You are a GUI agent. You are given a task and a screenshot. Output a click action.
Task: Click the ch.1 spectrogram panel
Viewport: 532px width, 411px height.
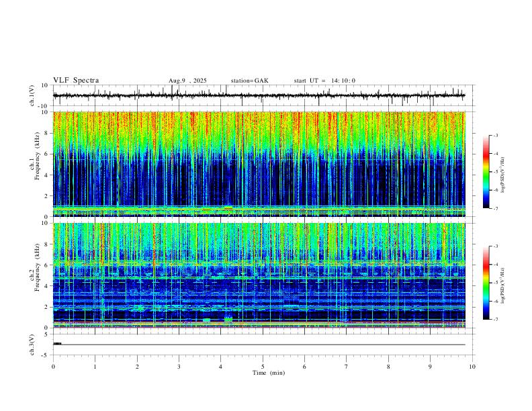click(x=259, y=164)
